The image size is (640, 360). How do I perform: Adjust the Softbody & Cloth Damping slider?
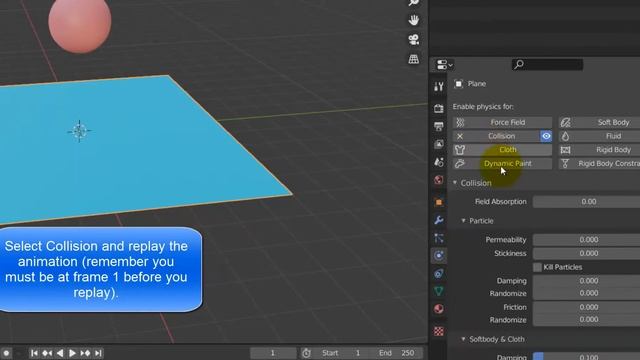(587, 356)
